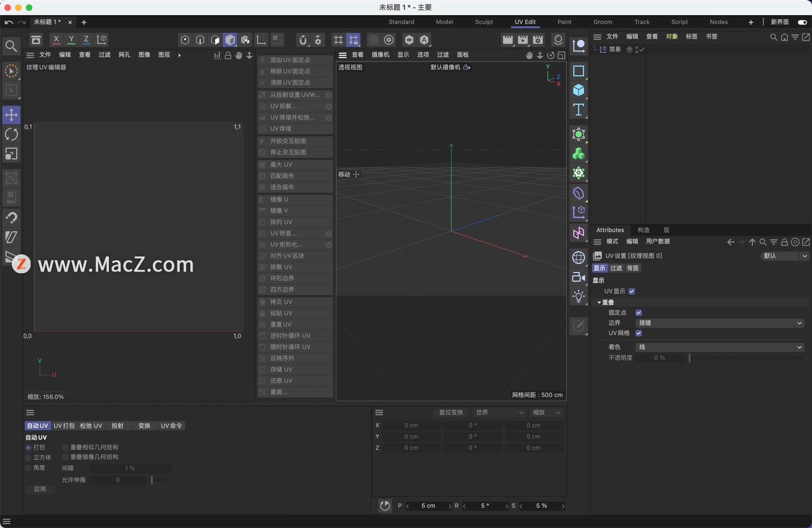Add a Camera object
Viewport: 812px width, 528px height.
pos(578,277)
